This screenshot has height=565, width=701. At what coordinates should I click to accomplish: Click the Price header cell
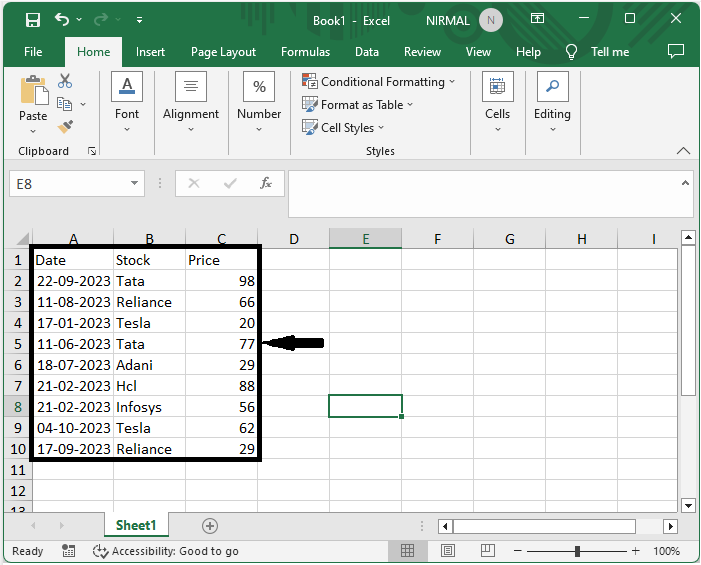coord(221,260)
